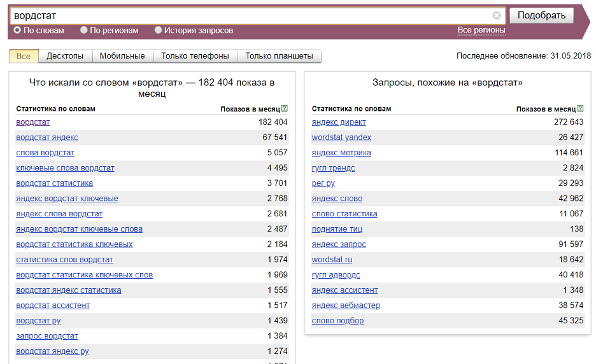Open 'яндекс вордстат ключевые слова' link
This screenshot has height=364, width=596.
[79, 229]
